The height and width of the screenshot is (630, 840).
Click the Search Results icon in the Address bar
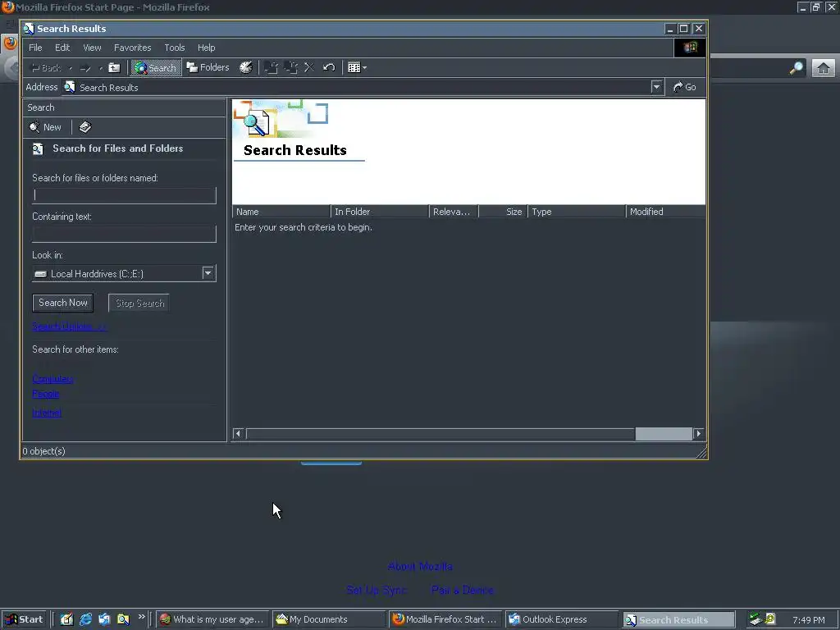[70, 87]
